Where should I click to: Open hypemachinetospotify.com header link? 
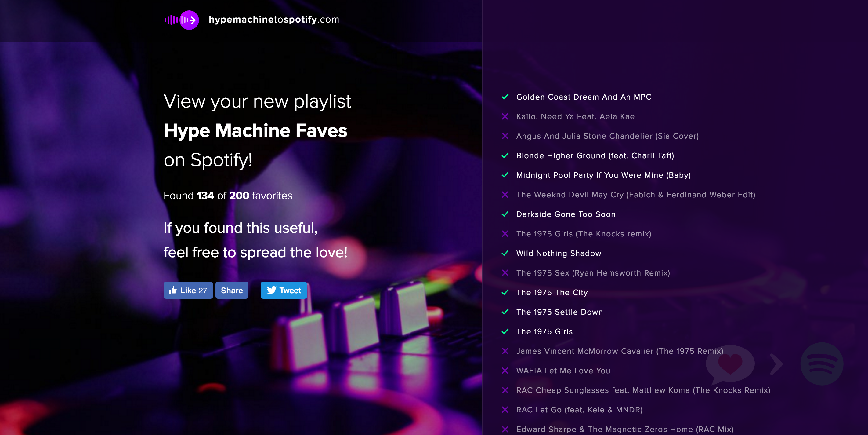273,20
